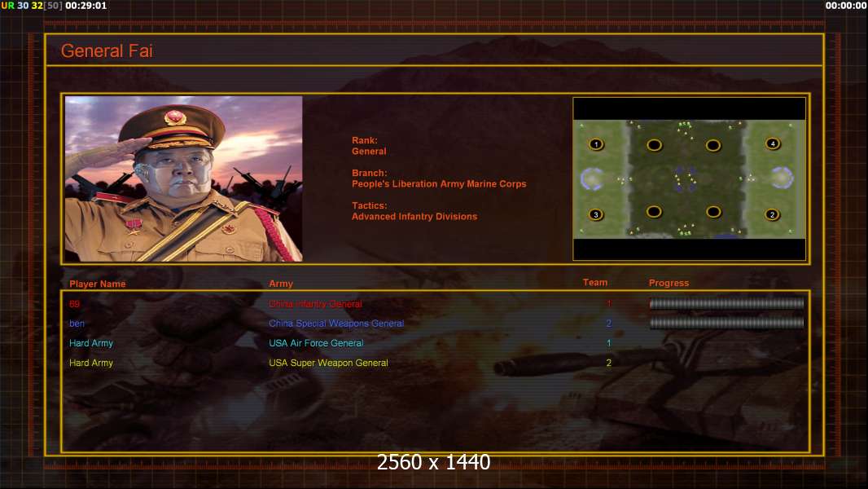
Task: Click Advanced Infantry Divisions tactics text
Action: pos(414,217)
